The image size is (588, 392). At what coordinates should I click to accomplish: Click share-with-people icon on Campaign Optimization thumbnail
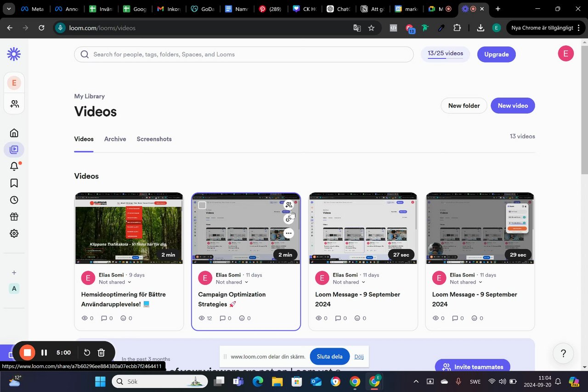tap(288, 205)
